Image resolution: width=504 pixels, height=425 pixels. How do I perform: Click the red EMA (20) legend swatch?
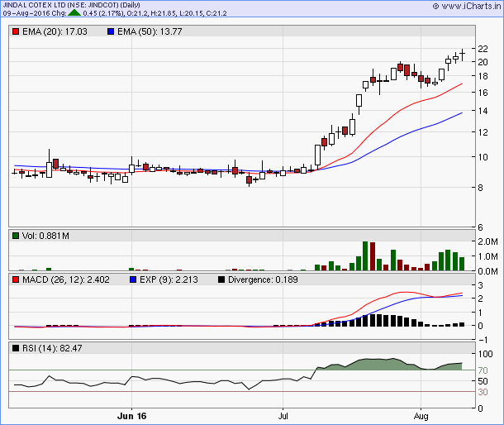pos(16,31)
